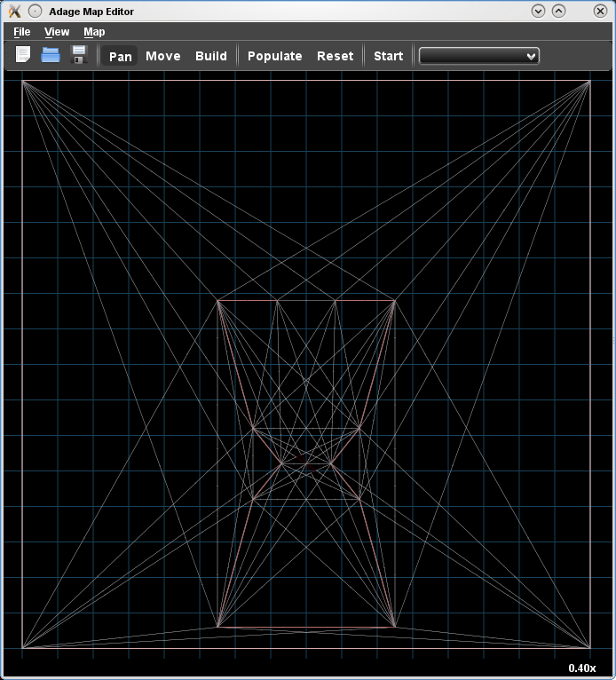Image resolution: width=616 pixels, height=680 pixels.
Task: Maximize the Adage Map Editor window
Action: point(558,11)
